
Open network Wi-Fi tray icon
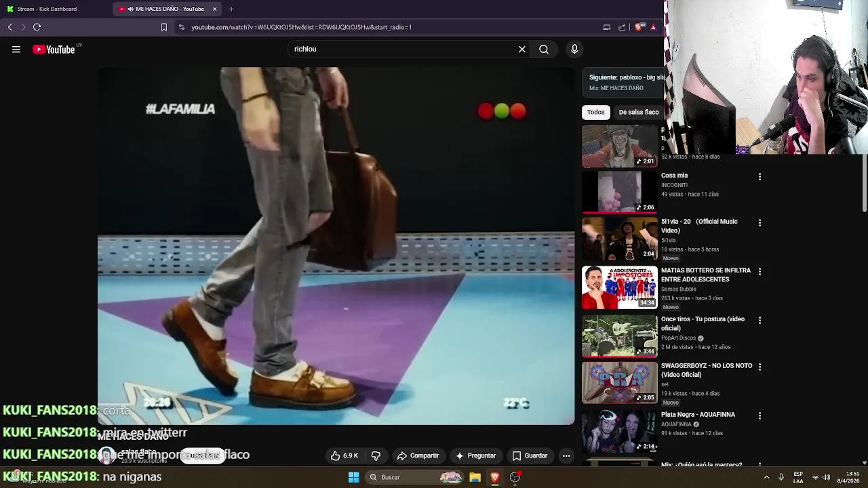815,477
